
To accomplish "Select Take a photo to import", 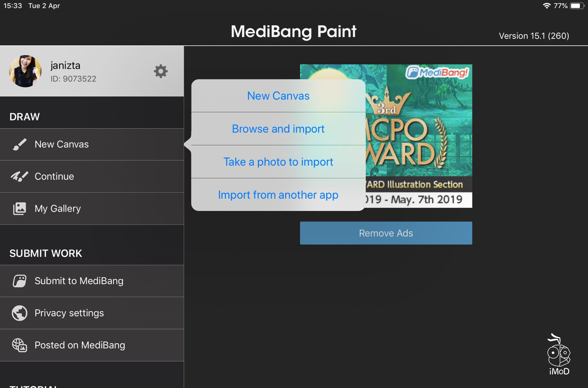I will [278, 162].
